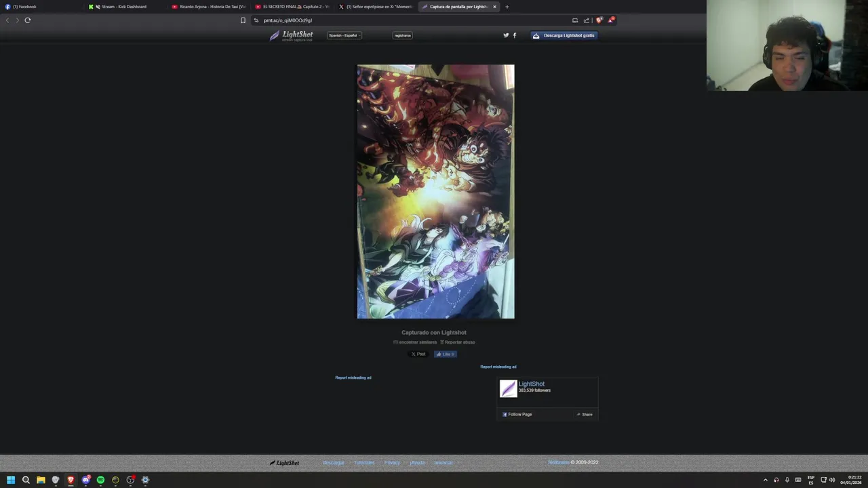868x488 pixels.
Task: Switch to the EL SECRETO FINAL tab
Action: click(x=292, y=7)
